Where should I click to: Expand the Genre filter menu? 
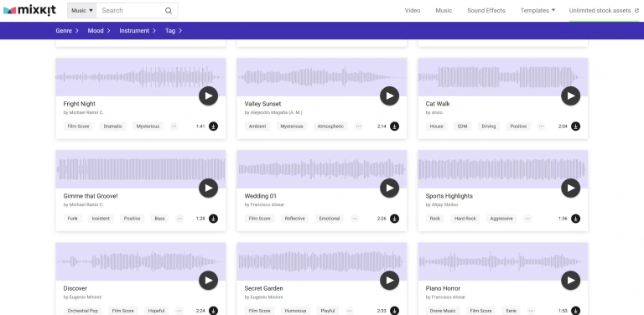(67, 31)
